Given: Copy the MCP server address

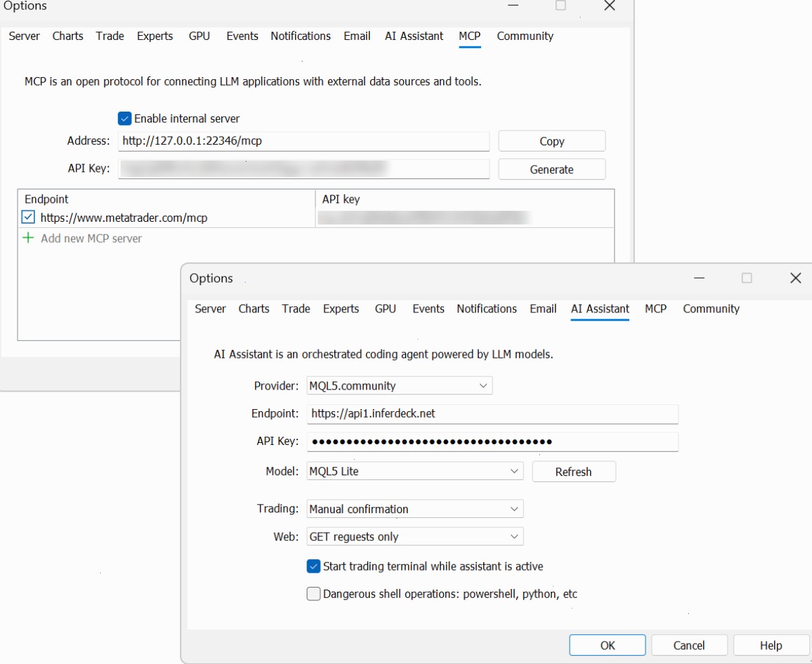Looking at the screenshot, I should point(552,141).
